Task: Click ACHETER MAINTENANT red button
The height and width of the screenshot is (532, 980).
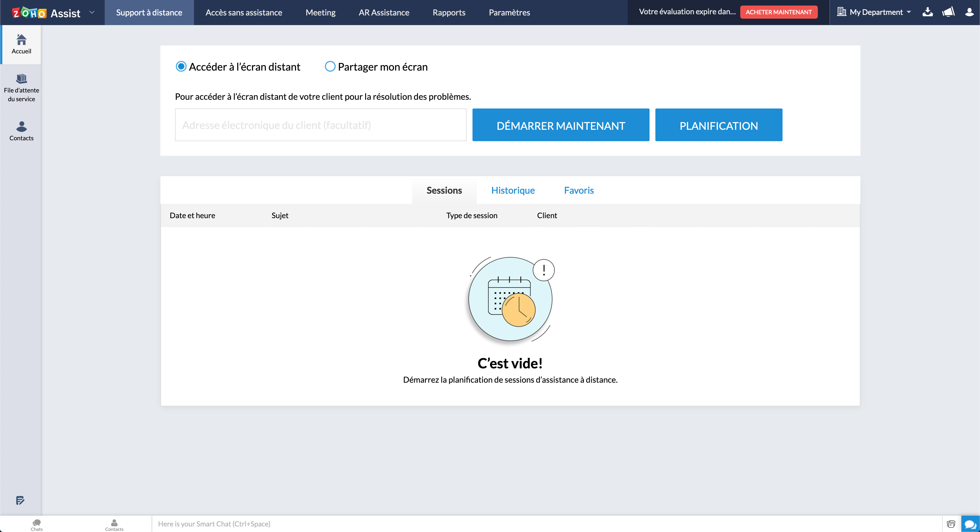Action: 778,12
